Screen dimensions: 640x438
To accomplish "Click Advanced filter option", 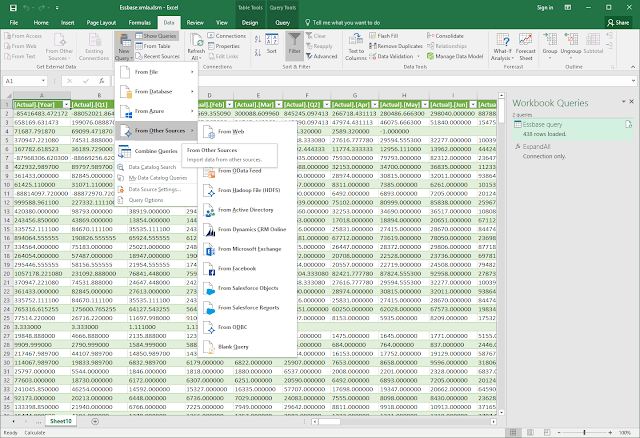I will (322, 56).
